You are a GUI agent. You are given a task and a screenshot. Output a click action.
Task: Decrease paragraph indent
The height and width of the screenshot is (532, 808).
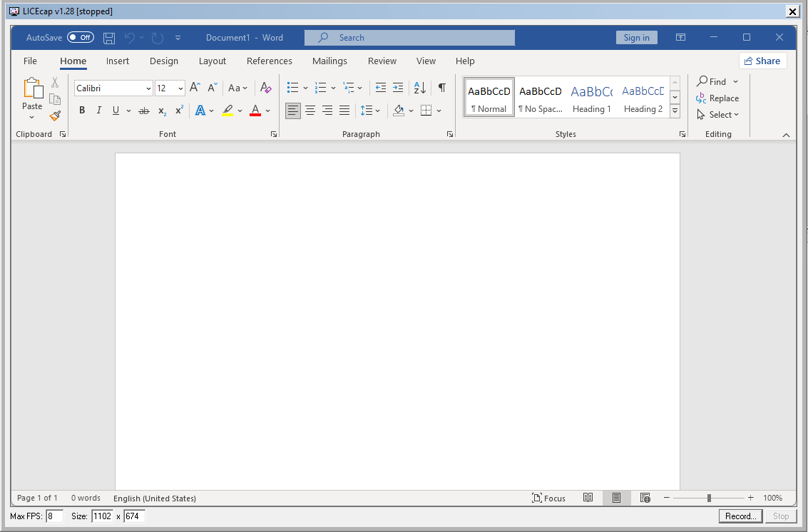pos(380,88)
